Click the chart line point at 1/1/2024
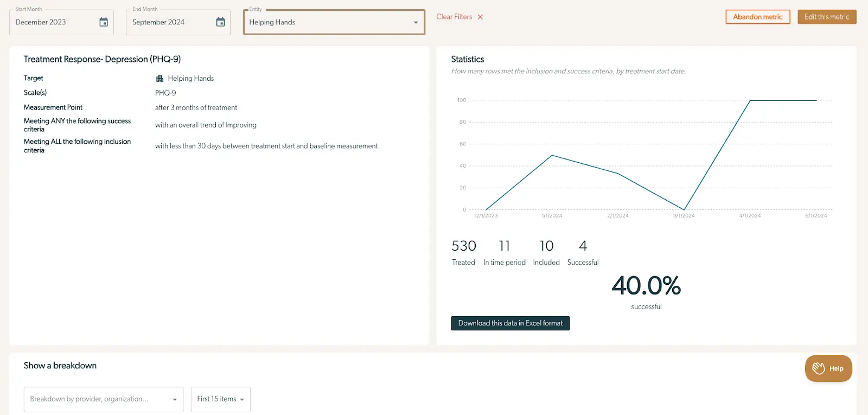The image size is (868, 415). (552, 156)
